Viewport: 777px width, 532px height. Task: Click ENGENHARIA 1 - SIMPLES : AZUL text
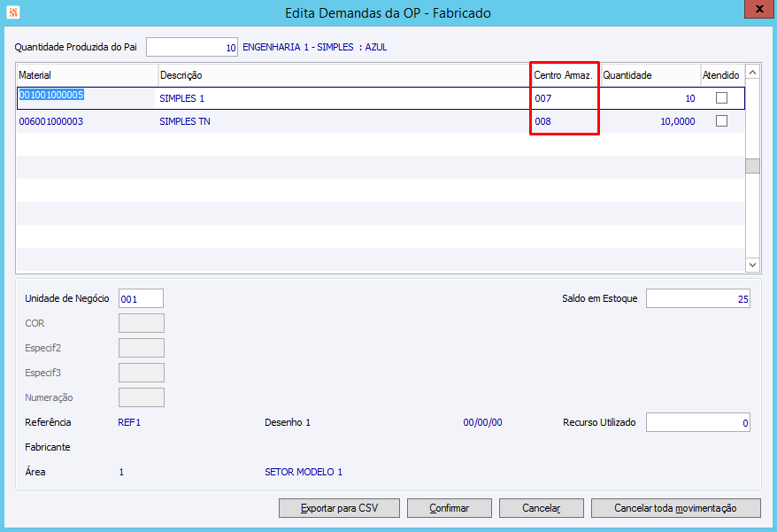tap(315, 47)
